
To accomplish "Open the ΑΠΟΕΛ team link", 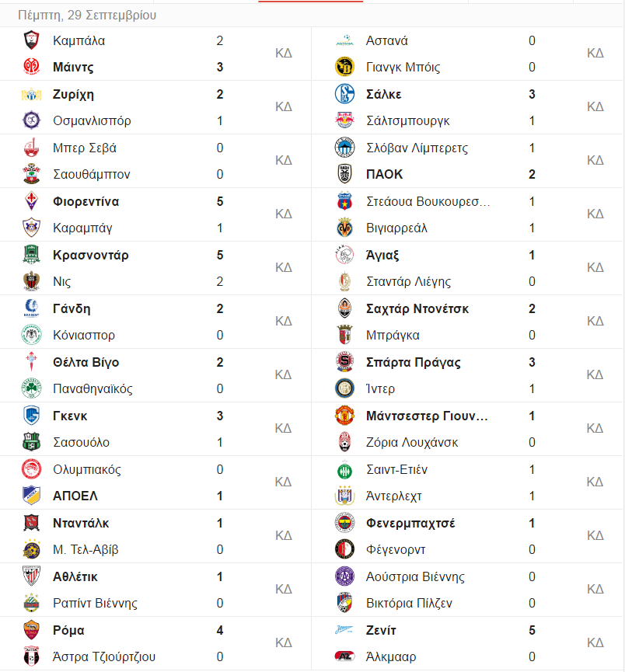I will 75,496.
